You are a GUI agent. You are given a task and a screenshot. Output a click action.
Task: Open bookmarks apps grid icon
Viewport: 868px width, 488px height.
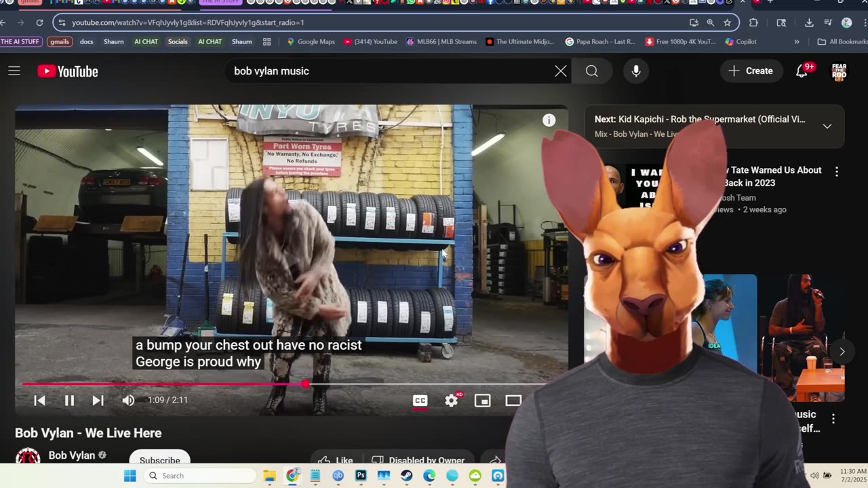tap(267, 41)
